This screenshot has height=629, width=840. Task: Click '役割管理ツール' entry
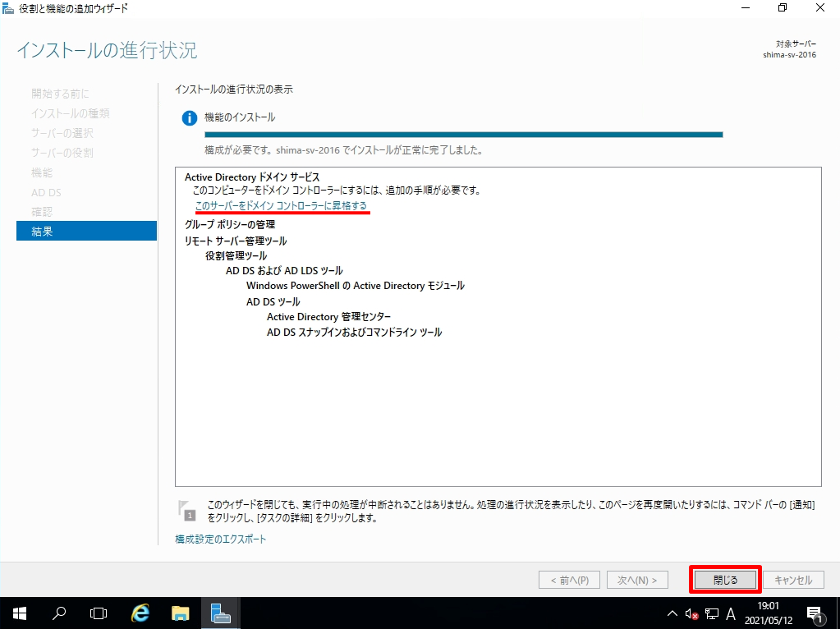236,255
